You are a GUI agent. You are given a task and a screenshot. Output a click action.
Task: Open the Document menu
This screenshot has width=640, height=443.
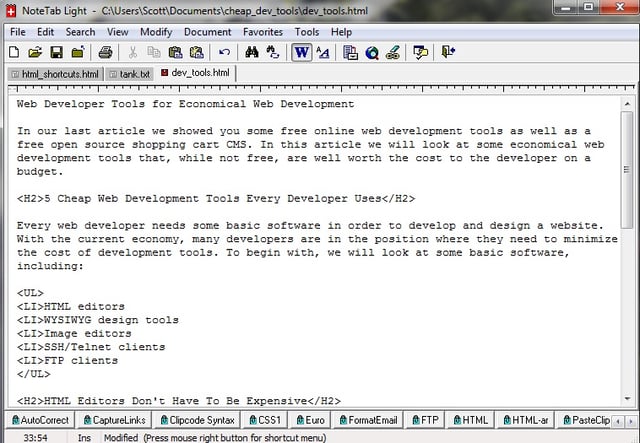click(207, 32)
